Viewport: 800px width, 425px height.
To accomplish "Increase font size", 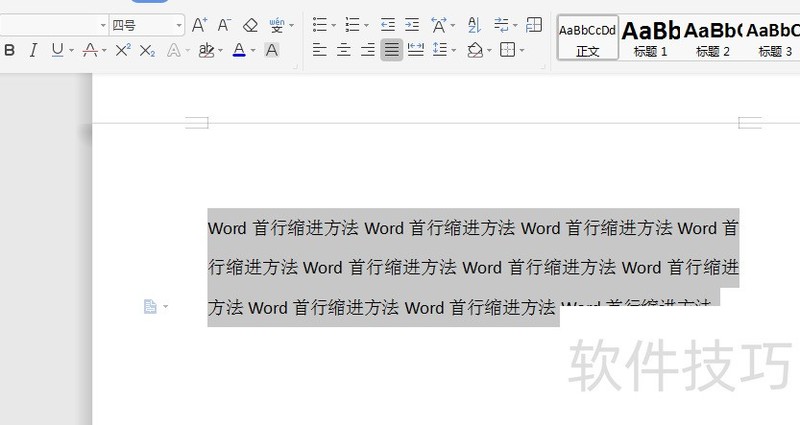I will coord(199,24).
